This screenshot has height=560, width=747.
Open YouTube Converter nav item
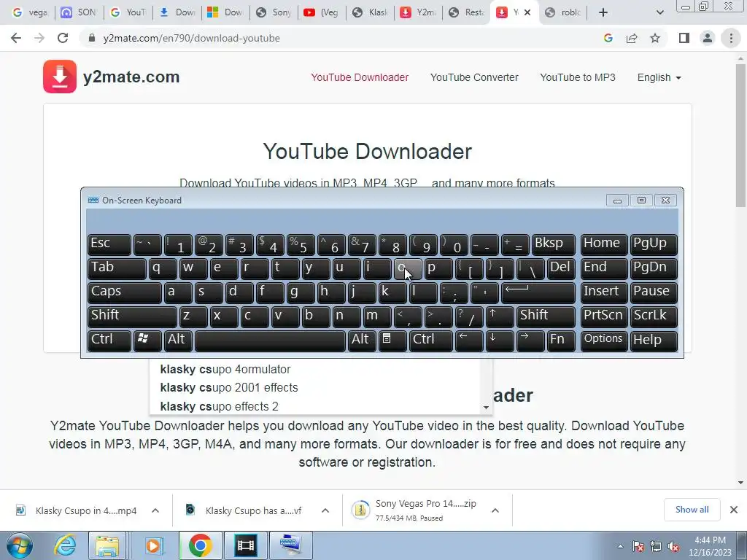point(474,77)
